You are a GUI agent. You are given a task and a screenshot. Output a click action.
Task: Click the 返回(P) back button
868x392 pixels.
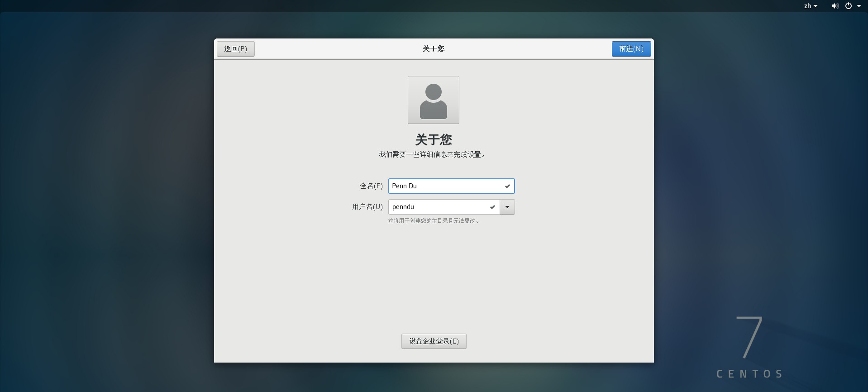[235, 49]
